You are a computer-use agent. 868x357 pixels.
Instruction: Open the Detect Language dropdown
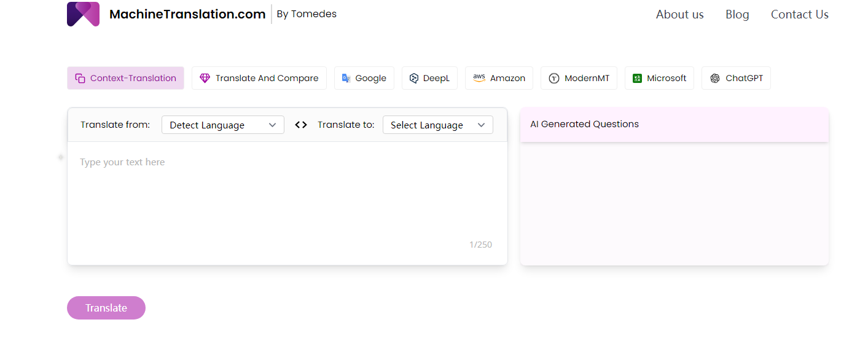222,125
